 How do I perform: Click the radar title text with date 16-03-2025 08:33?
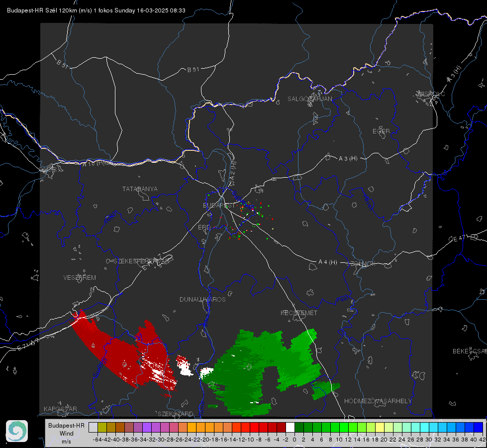[96, 10]
